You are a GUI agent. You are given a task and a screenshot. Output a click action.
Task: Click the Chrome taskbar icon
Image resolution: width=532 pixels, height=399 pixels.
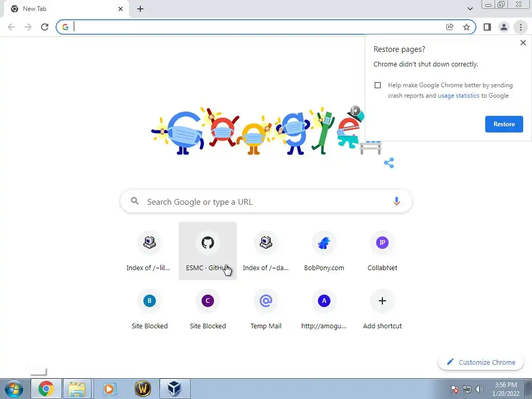(46, 389)
